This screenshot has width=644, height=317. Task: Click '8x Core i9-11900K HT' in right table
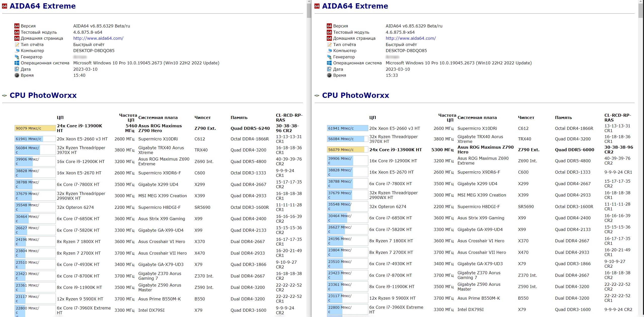tap(392, 287)
